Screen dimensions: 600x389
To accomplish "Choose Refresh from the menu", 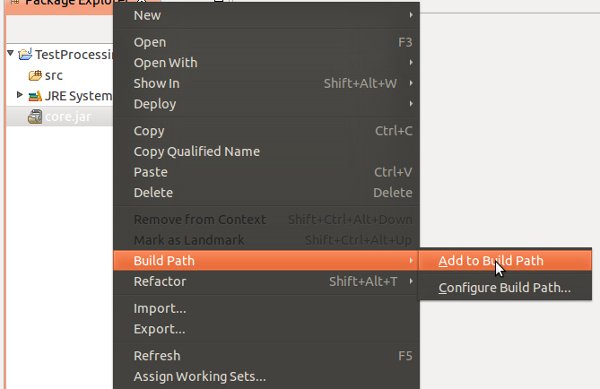I will tap(266, 356).
